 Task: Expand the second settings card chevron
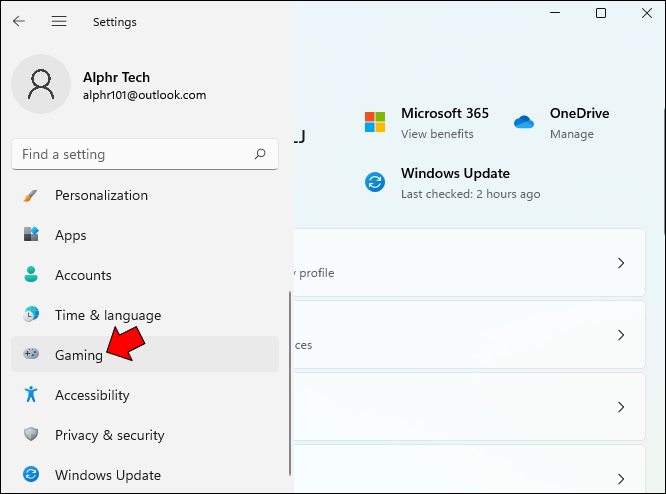click(x=621, y=335)
